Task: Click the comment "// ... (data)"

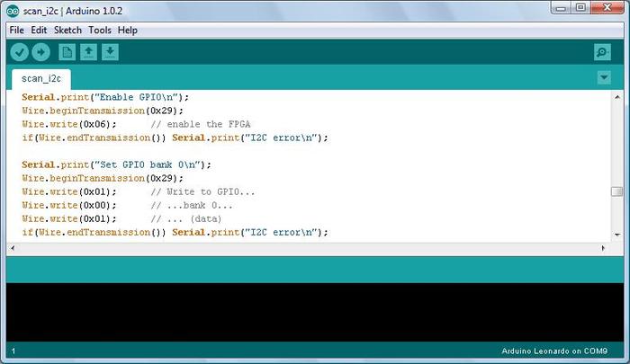Action: [x=186, y=218]
